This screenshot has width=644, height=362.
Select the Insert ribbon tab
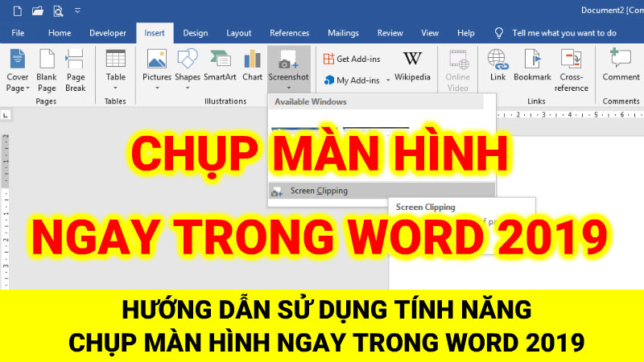pyautogui.click(x=155, y=33)
